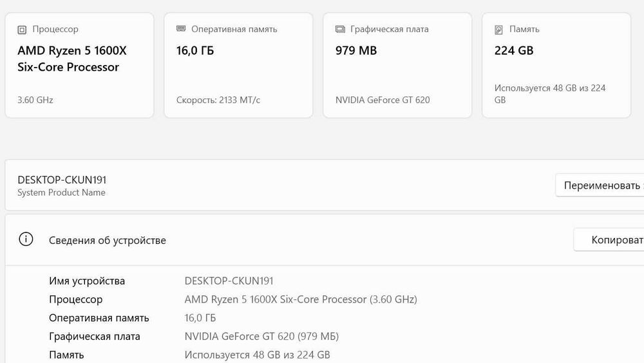
Task: Click the Процессор row label
Action: 75,299
